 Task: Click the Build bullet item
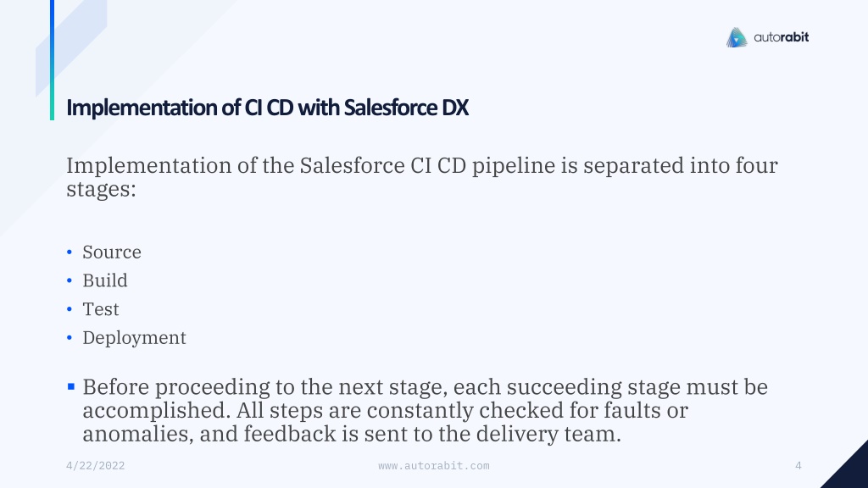[105, 280]
